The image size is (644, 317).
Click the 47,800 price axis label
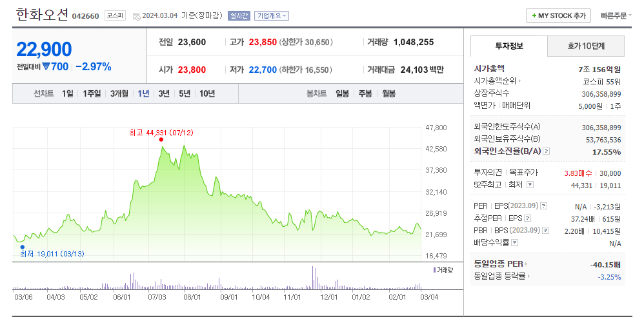[436, 128]
